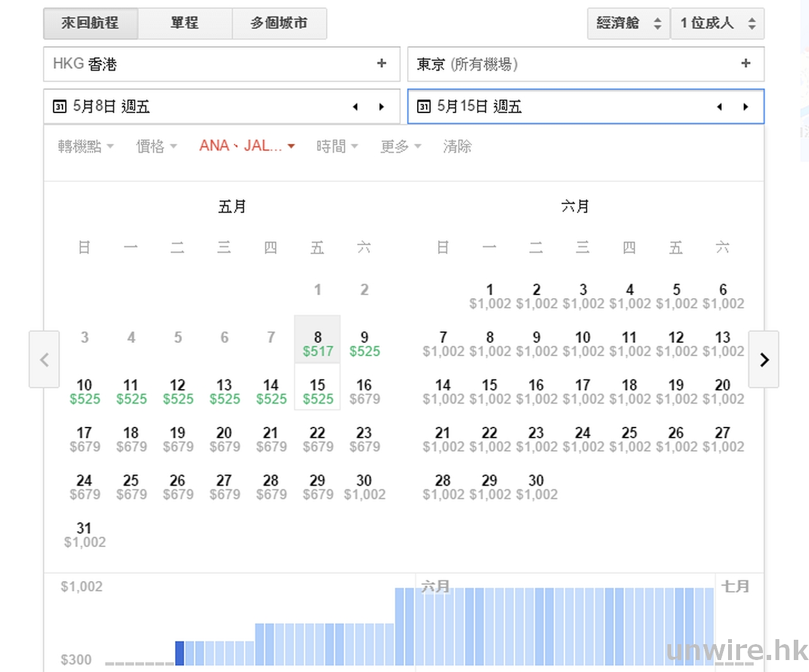
Task: Click previous-day arrow for departure date
Action: (x=355, y=107)
